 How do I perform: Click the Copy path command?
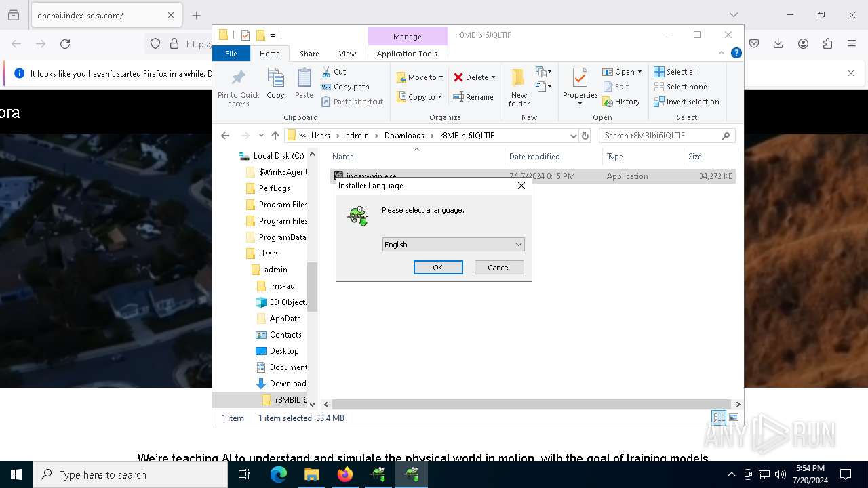click(345, 87)
